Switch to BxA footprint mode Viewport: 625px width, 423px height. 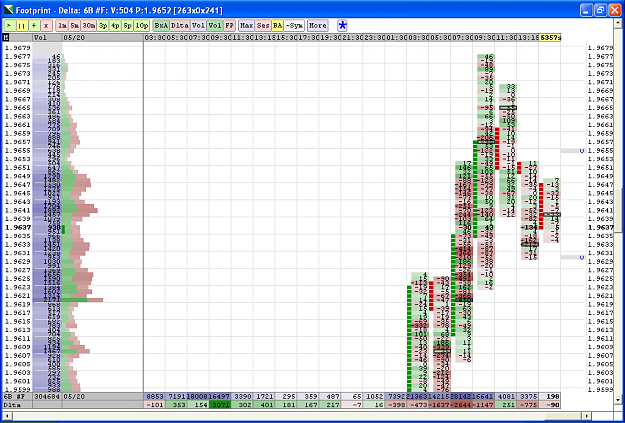[161, 26]
